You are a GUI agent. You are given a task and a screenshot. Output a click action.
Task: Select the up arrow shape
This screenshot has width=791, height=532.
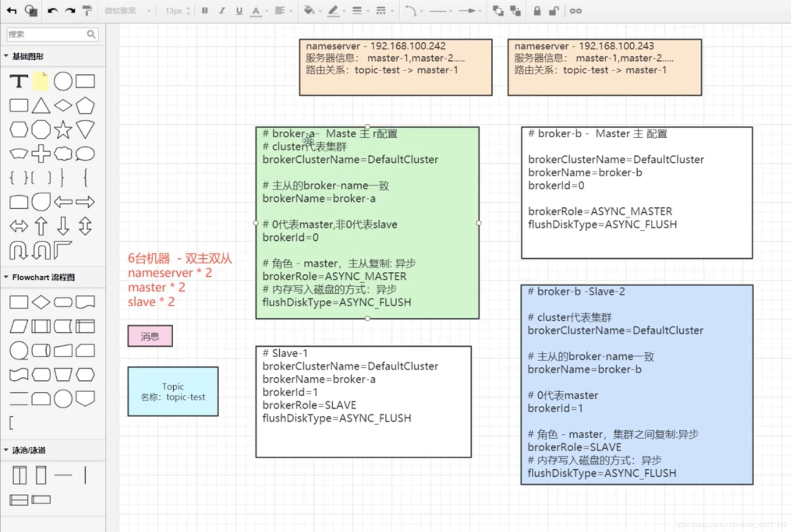[41, 226]
